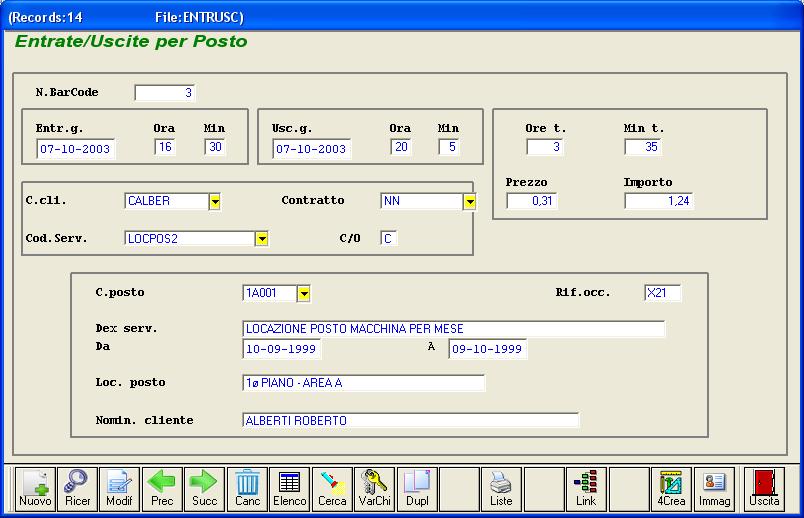Expand the C.posto 1A001 dropdown arrow
The image size is (804, 518).
pyautogui.click(x=304, y=294)
